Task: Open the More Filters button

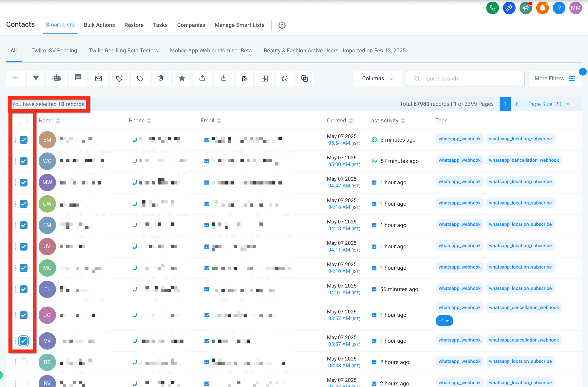Action: click(555, 79)
